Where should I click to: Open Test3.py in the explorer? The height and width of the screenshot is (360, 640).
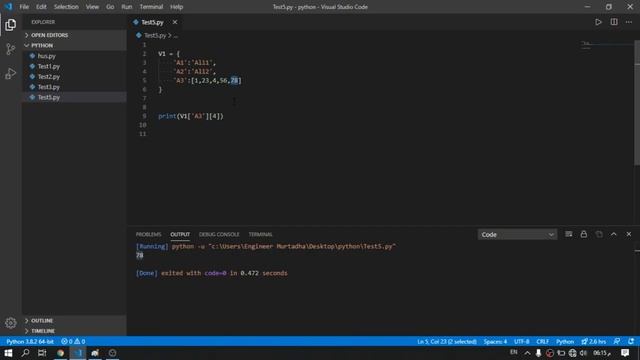pyautogui.click(x=74, y=87)
